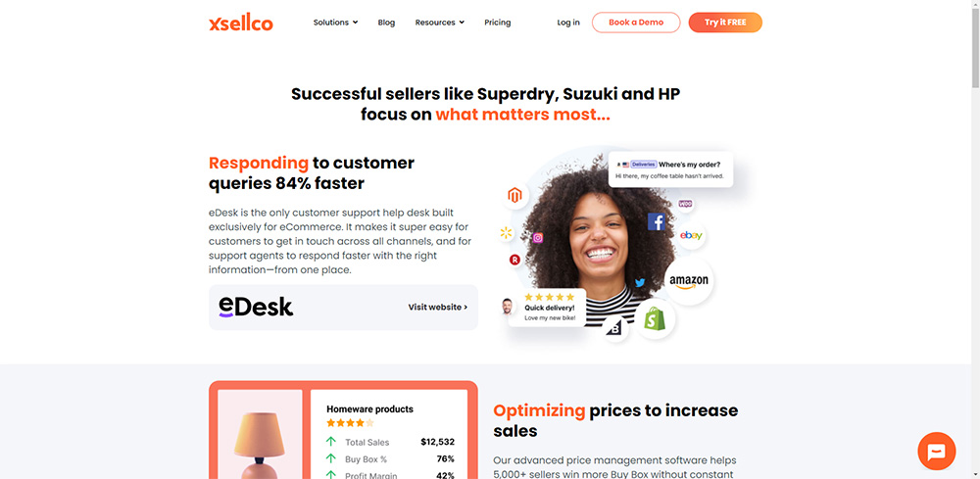Image resolution: width=980 pixels, height=479 pixels.
Task: Open the orange live chat bubble
Action: tap(936, 451)
